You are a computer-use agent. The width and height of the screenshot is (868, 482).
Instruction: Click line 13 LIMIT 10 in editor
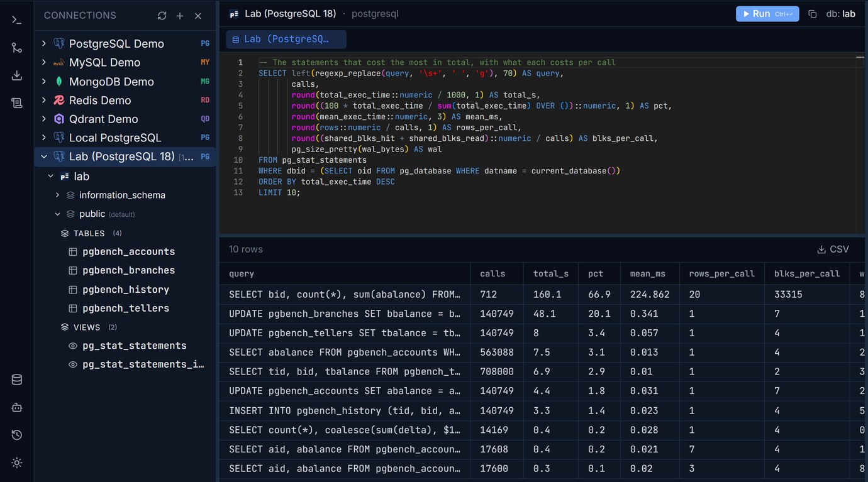(279, 192)
